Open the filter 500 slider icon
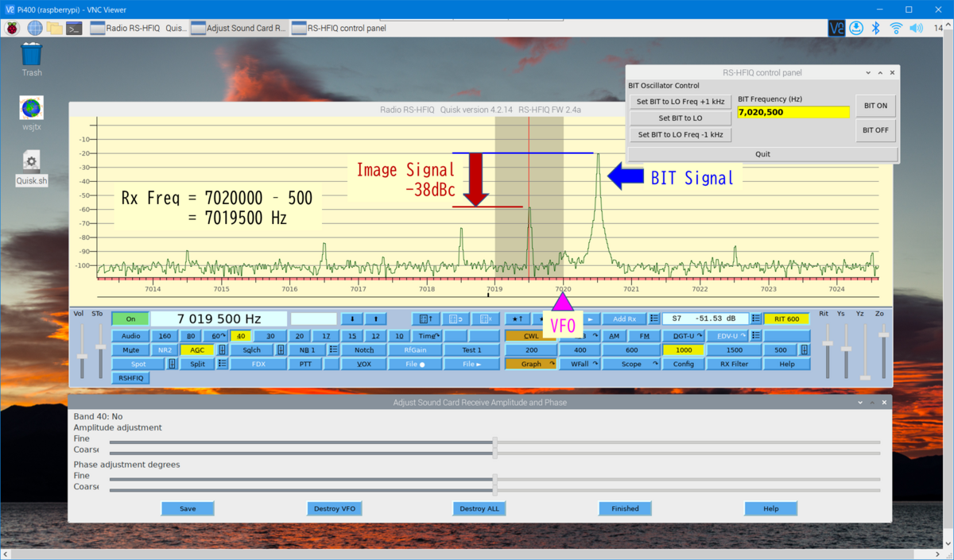 pos(804,350)
